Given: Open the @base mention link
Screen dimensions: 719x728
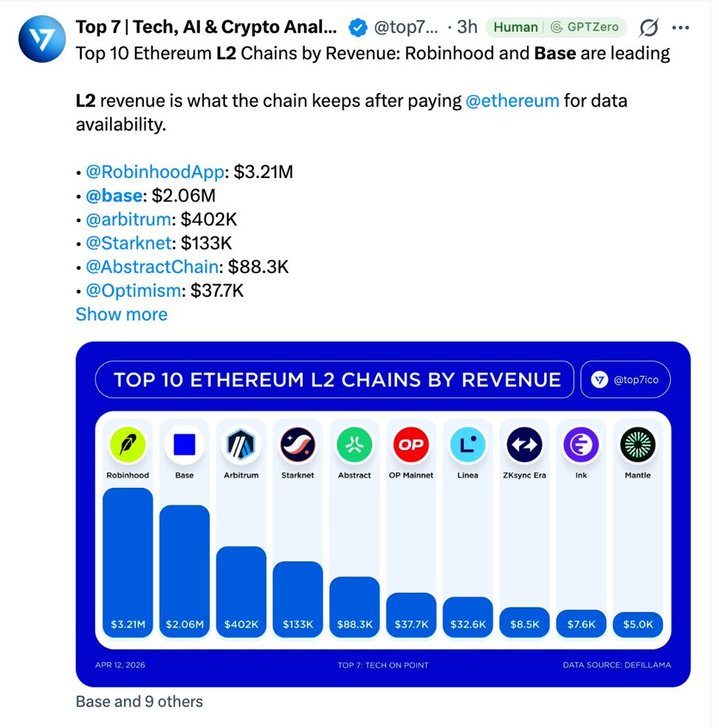Looking at the screenshot, I should click(114, 196).
